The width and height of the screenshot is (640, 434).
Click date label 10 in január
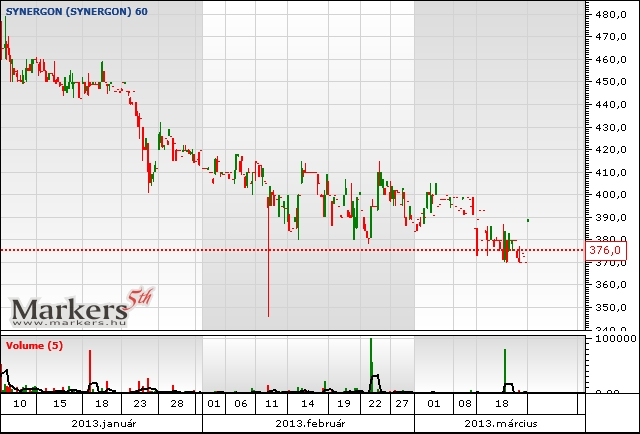[19, 404]
